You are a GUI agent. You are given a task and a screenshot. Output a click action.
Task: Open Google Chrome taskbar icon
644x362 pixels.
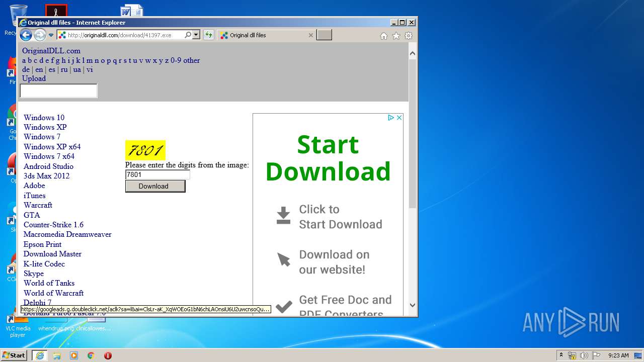tap(91, 355)
